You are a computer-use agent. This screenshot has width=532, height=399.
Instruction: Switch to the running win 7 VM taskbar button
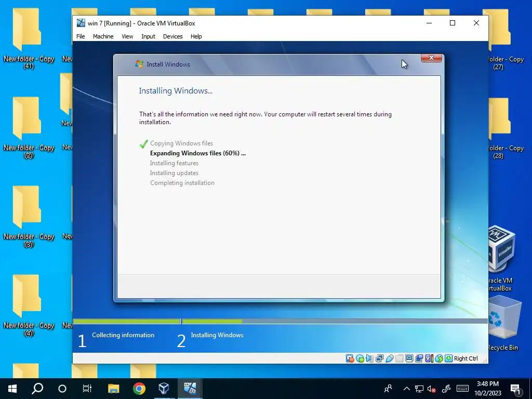(190, 389)
